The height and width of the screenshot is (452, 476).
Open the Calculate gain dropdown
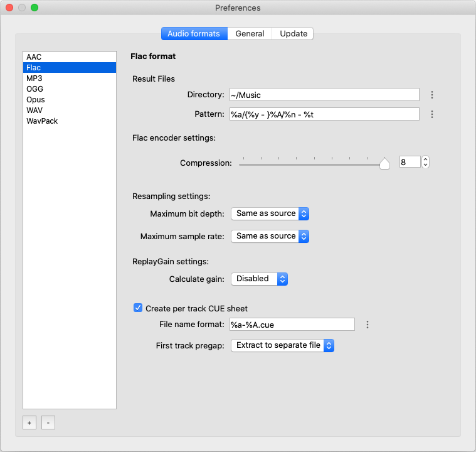pos(259,279)
